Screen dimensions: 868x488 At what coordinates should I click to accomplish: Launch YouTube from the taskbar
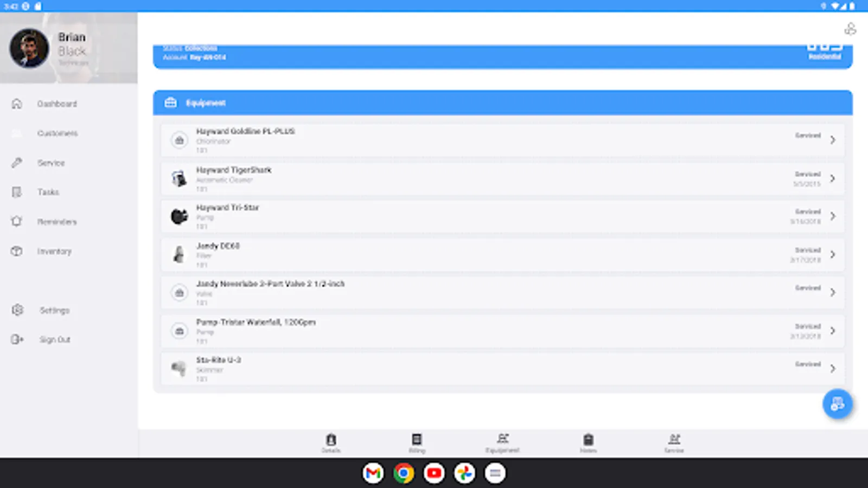point(434,473)
